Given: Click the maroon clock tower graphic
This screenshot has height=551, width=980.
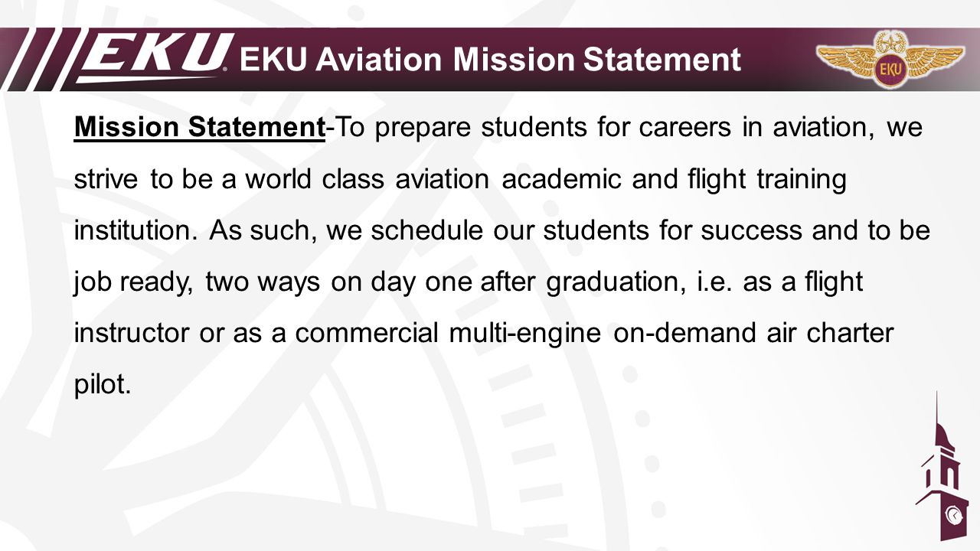Looking at the screenshot, I should 942,466.
